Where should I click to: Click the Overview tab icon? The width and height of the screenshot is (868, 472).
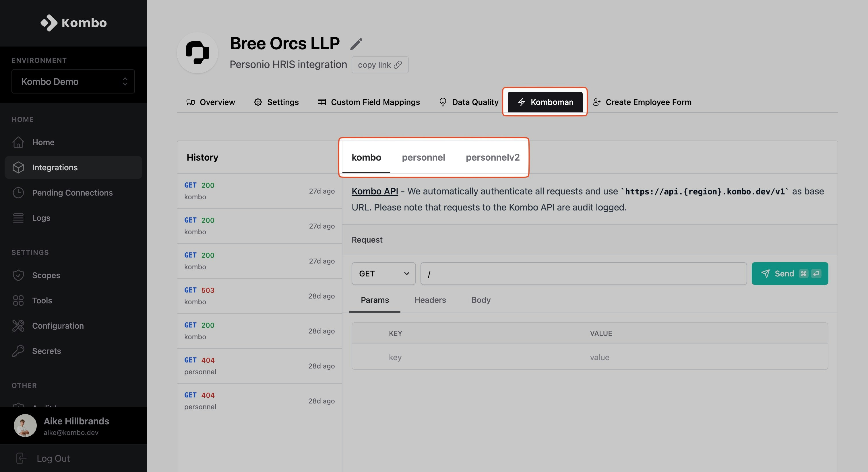pos(190,102)
